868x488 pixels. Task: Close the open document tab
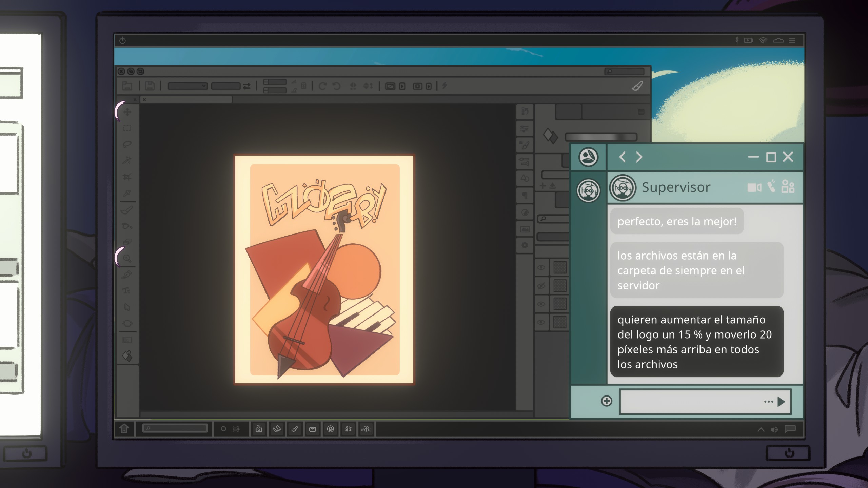pos(144,99)
